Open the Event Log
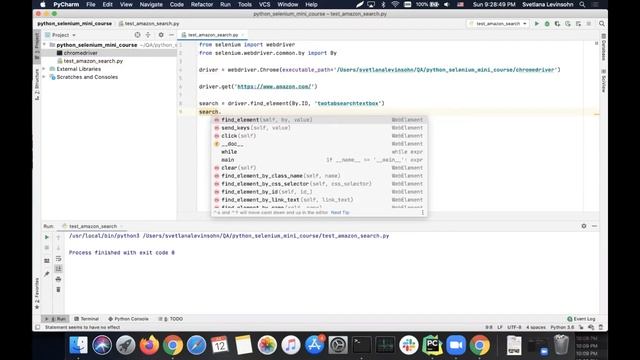Screen dimensions: 640x360 point(581,319)
